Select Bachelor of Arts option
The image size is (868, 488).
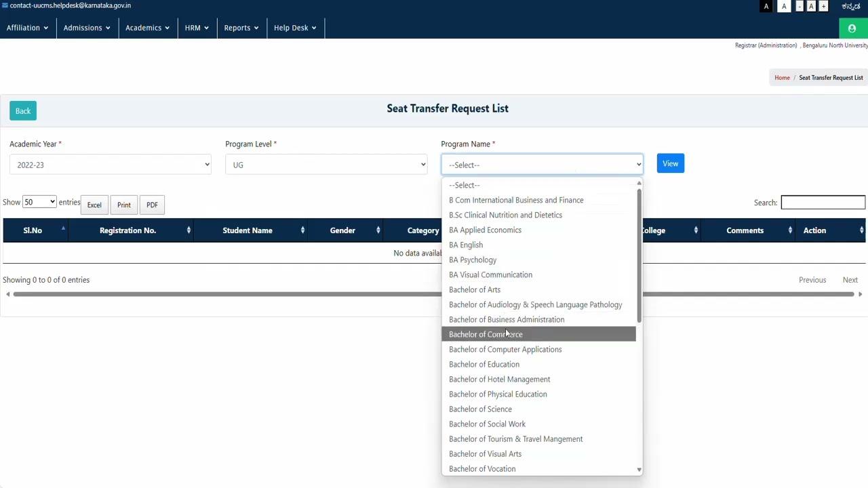tap(539, 289)
